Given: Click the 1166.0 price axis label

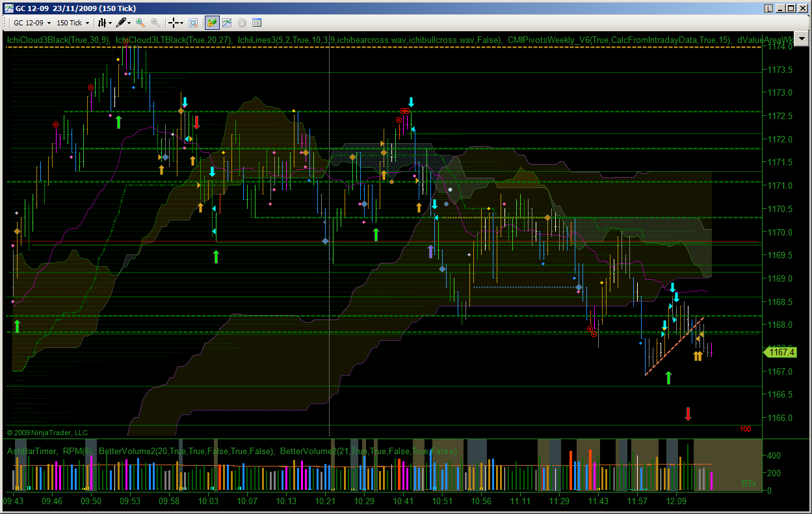Looking at the screenshot, I should pyautogui.click(x=780, y=418).
